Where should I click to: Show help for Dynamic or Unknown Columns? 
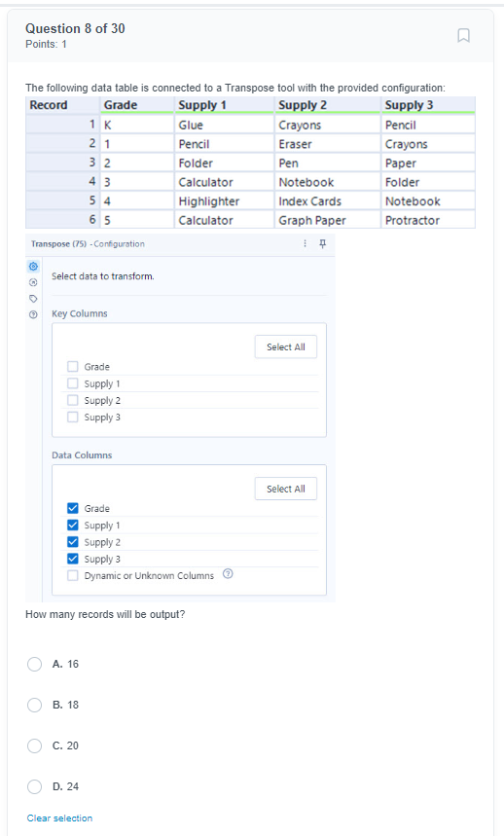click(228, 573)
